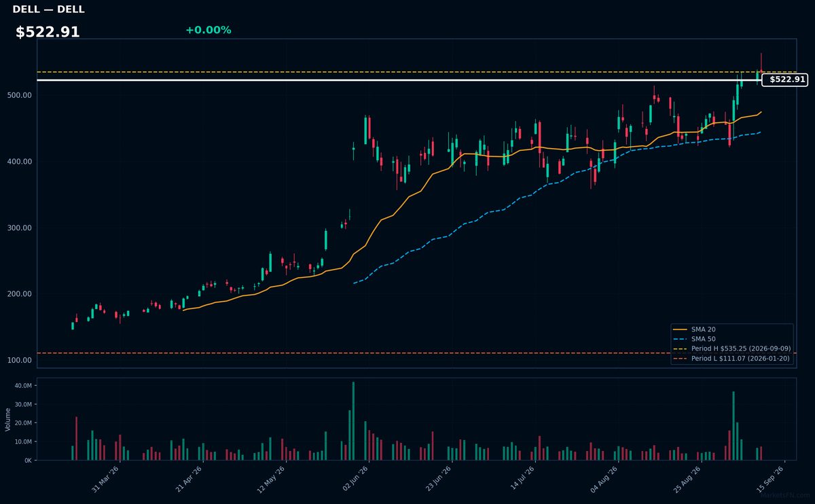The height and width of the screenshot is (504, 815).
Task: Click the 200.00 price axis label
Action: (21, 294)
